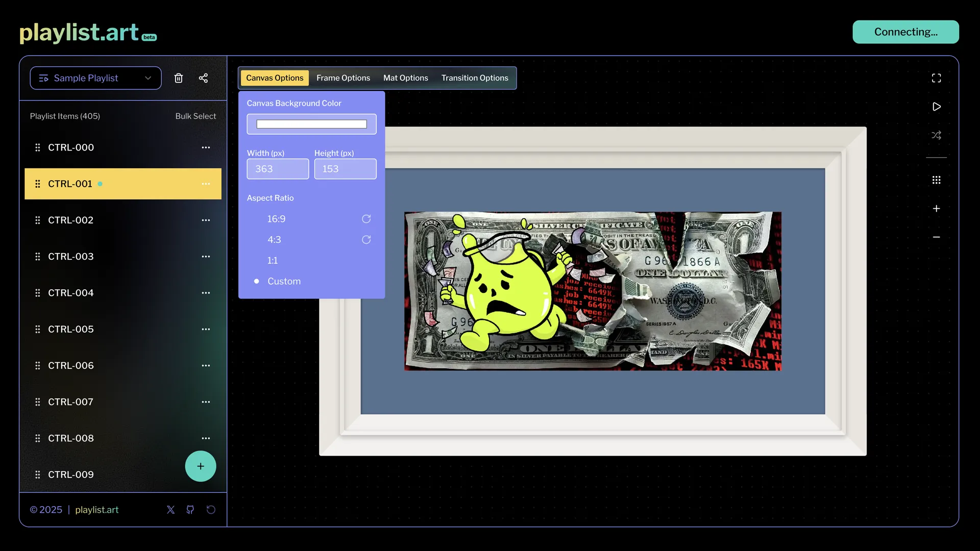Switch to grid view

(x=936, y=180)
